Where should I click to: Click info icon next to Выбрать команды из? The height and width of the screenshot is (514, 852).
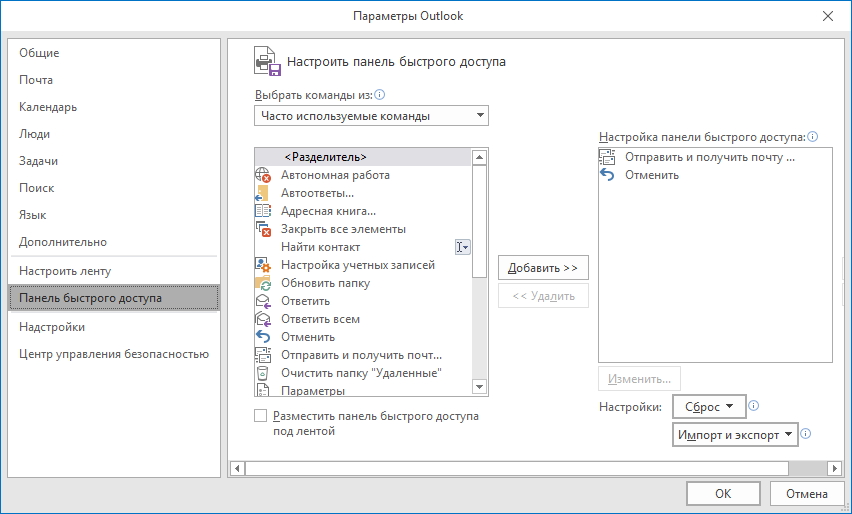380,95
